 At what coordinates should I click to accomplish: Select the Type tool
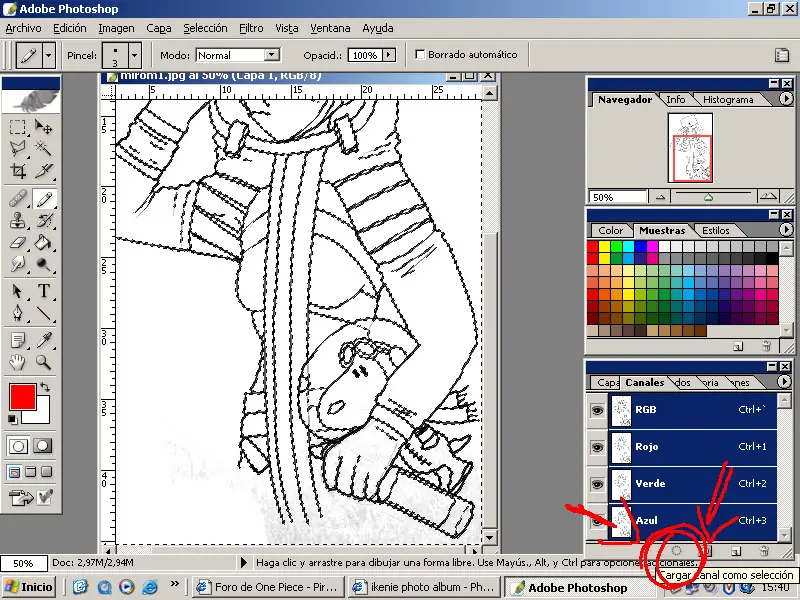[x=43, y=291]
